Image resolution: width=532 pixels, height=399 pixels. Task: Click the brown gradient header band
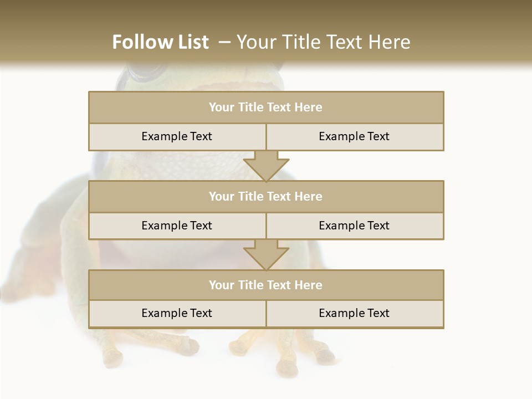pyautogui.click(x=266, y=32)
